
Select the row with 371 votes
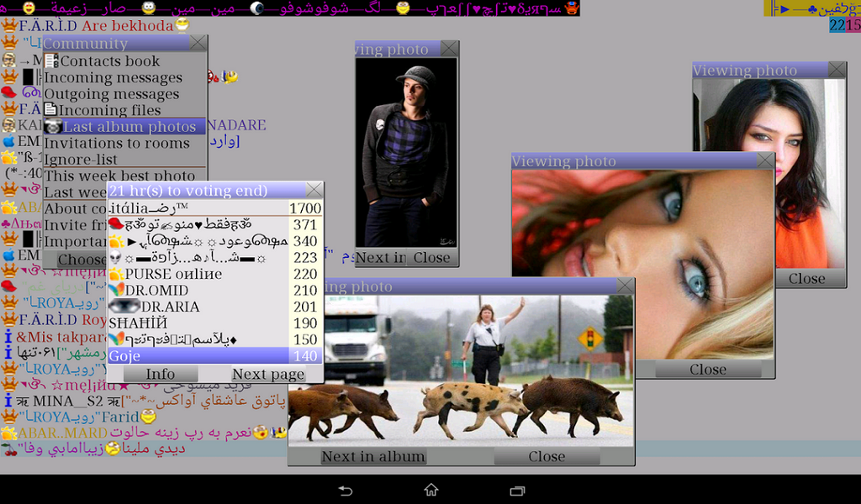214,224
